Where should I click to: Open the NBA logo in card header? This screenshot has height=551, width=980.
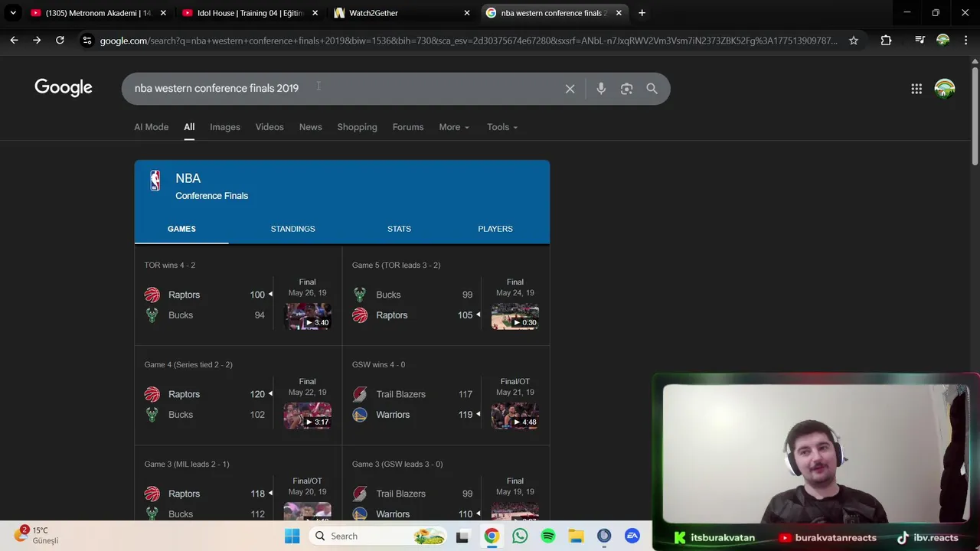tap(155, 181)
